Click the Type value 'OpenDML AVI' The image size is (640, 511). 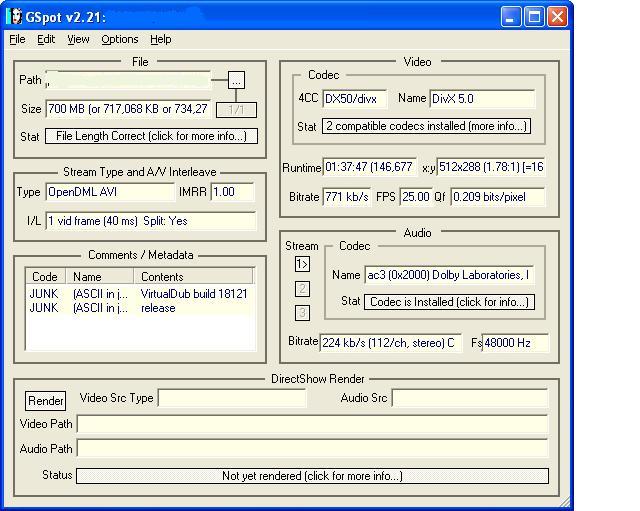click(110, 192)
